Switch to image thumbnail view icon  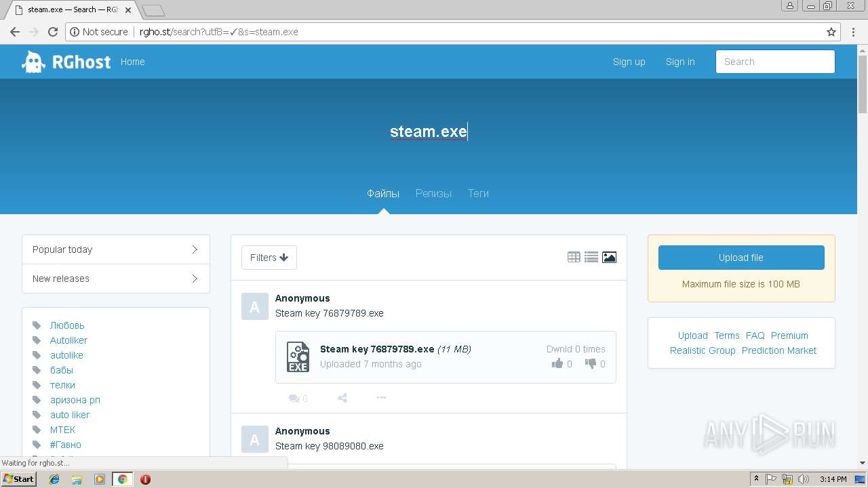point(609,258)
